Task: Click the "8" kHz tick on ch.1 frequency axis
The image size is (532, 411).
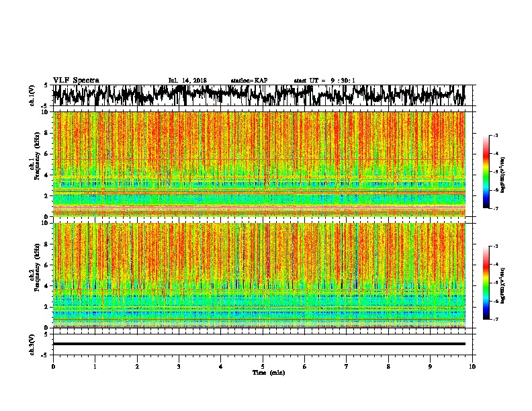Action: [x=46, y=133]
